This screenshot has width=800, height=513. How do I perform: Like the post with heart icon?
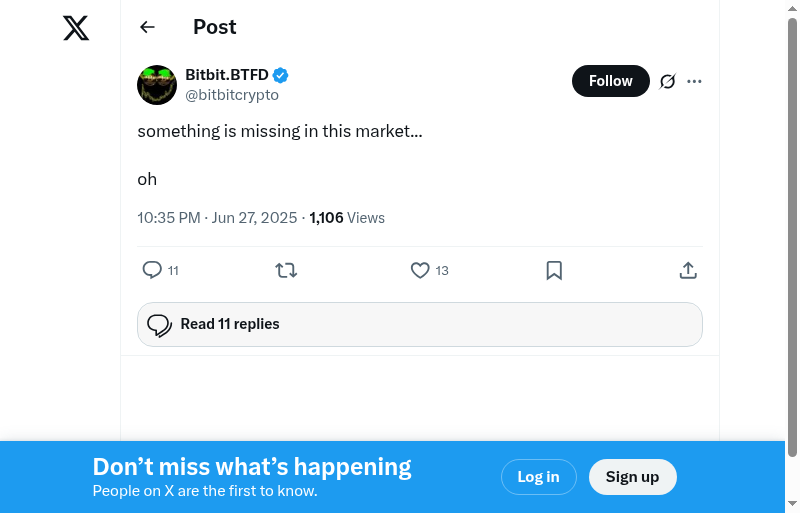[420, 270]
